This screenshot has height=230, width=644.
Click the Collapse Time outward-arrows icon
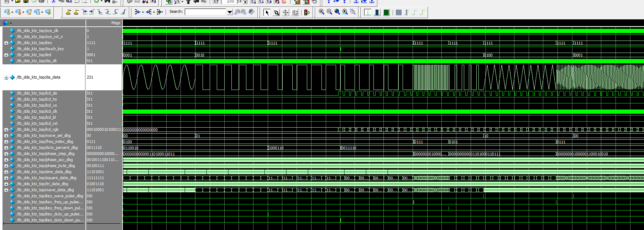coord(149,12)
